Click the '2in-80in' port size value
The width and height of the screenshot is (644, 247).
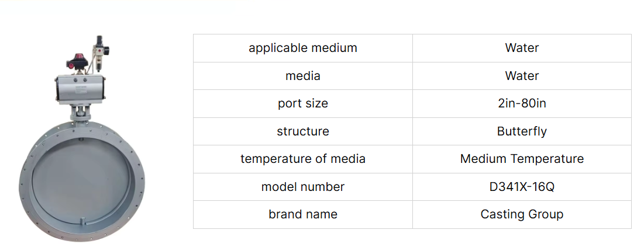tap(522, 103)
